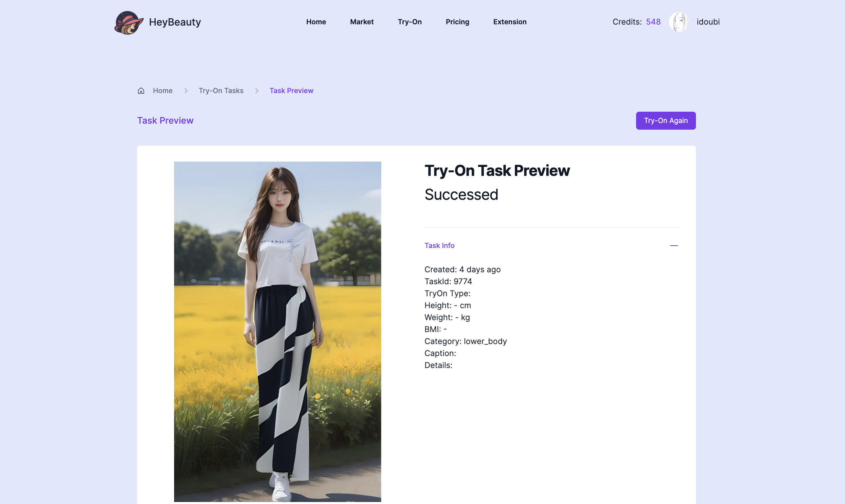Click the 548 credits count
The image size is (845, 504).
tap(653, 22)
